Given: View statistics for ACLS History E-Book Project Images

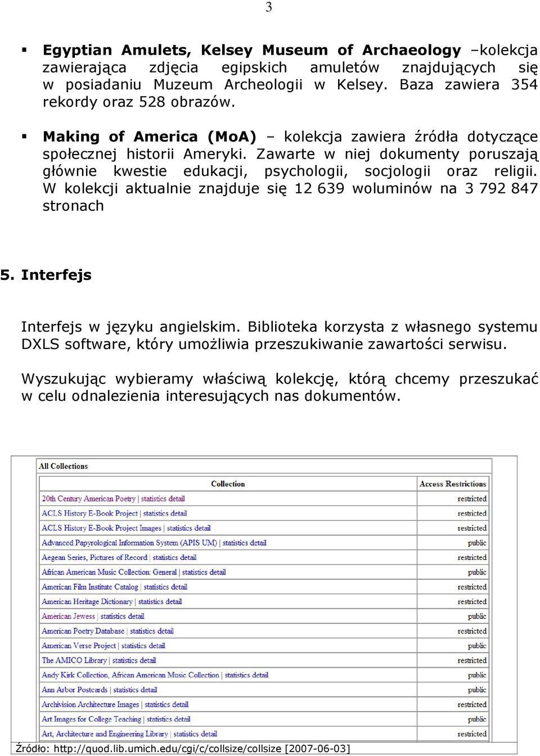Looking at the screenshot, I should pos(179,528).
